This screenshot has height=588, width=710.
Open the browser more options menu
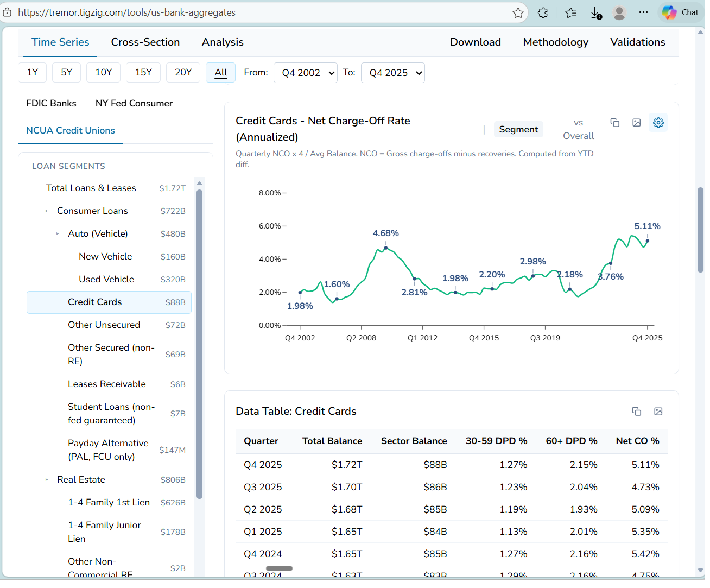coord(643,12)
